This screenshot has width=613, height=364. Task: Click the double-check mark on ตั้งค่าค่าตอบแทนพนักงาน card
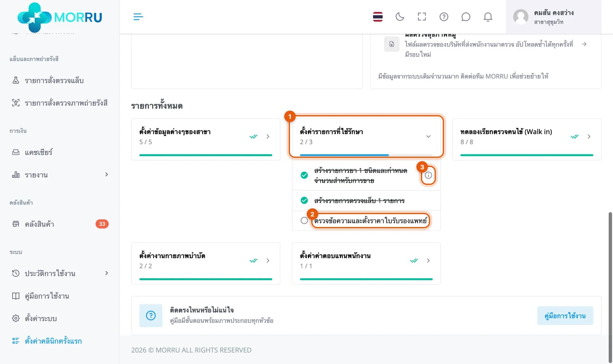(414, 260)
